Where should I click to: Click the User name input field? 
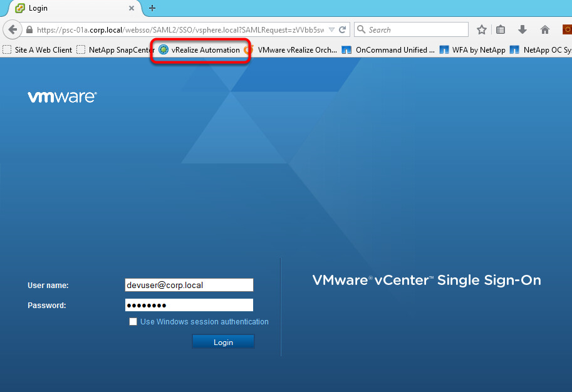189,285
